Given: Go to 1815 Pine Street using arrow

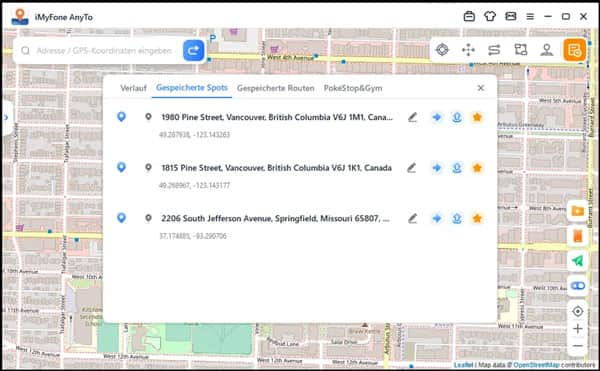Looking at the screenshot, I should click(x=436, y=168).
